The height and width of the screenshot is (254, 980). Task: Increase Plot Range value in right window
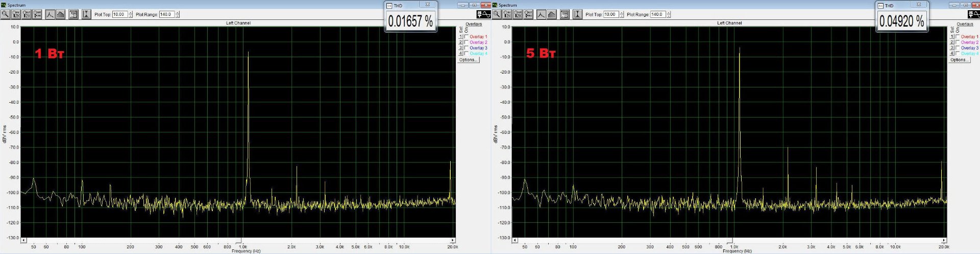click(x=669, y=13)
